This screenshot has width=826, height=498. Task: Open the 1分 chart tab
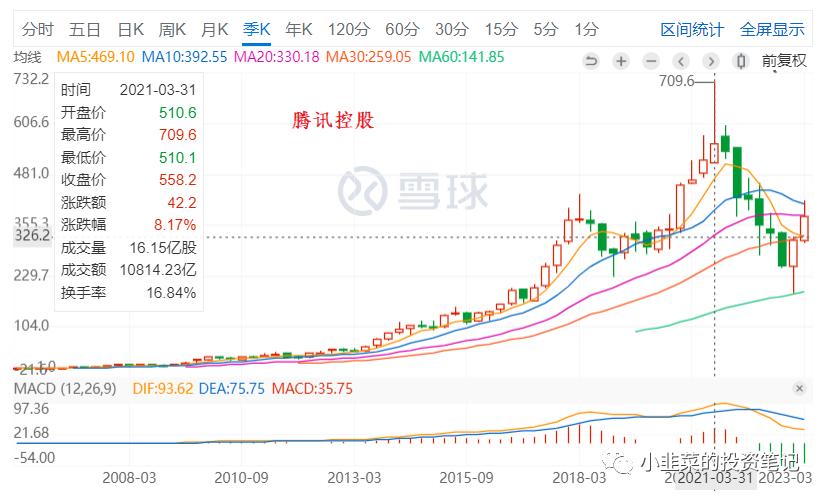pos(587,29)
